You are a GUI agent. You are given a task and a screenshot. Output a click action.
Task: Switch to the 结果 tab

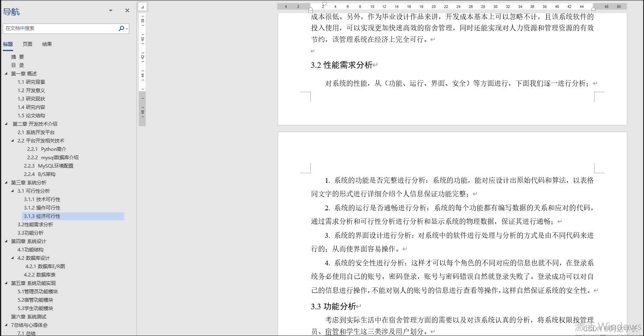click(x=47, y=44)
